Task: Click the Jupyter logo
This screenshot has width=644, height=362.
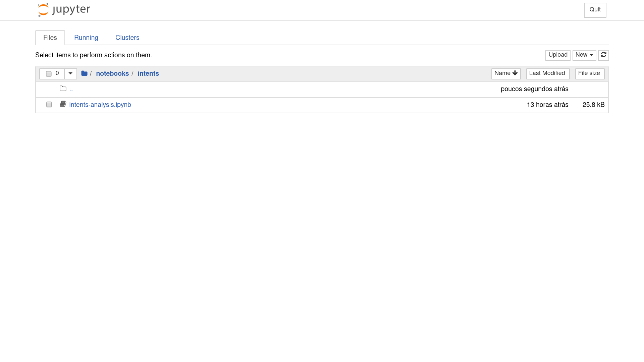Action: [64, 10]
